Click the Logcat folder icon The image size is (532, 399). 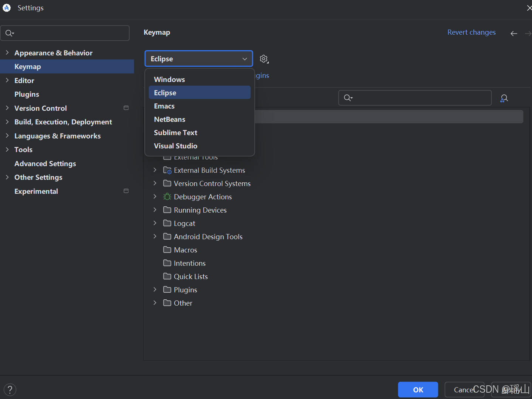pyautogui.click(x=167, y=223)
